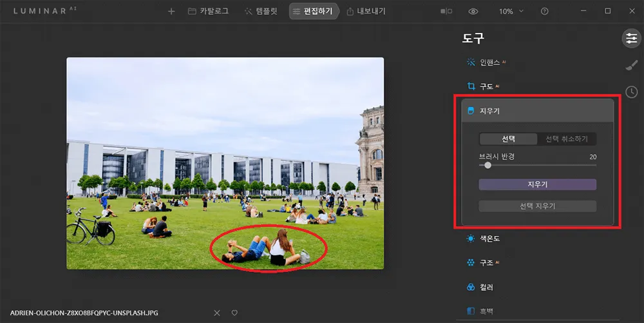Viewport: 644px width, 323px height.
Task: Collapse the 지우기 erase tool header
Action: click(538, 111)
